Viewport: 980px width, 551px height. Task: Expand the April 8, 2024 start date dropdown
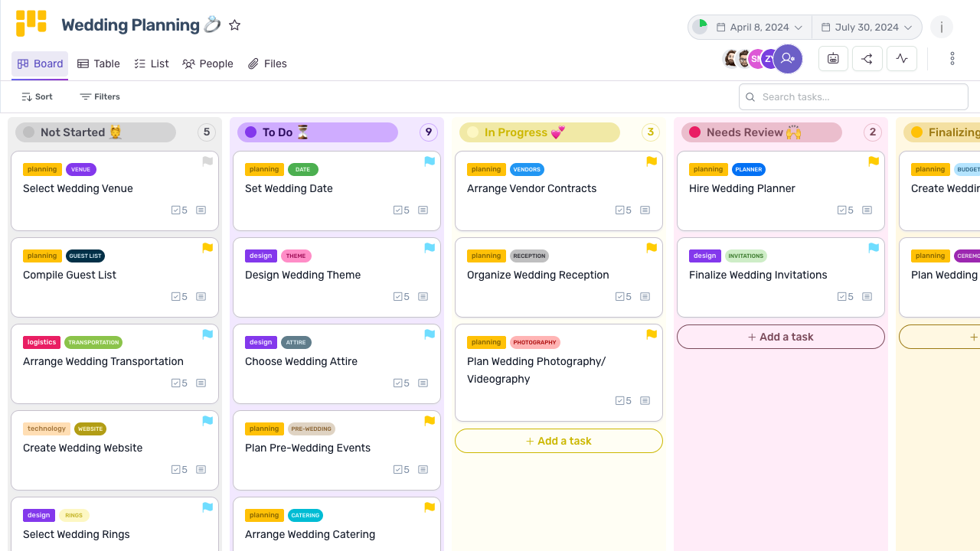click(758, 28)
